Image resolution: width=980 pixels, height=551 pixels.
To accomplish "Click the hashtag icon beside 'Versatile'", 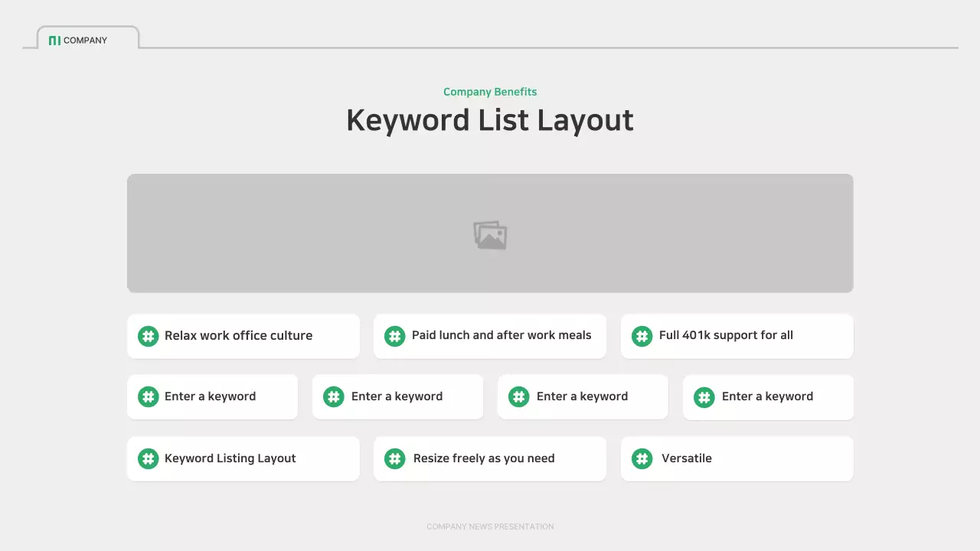I will pos(642,458).
